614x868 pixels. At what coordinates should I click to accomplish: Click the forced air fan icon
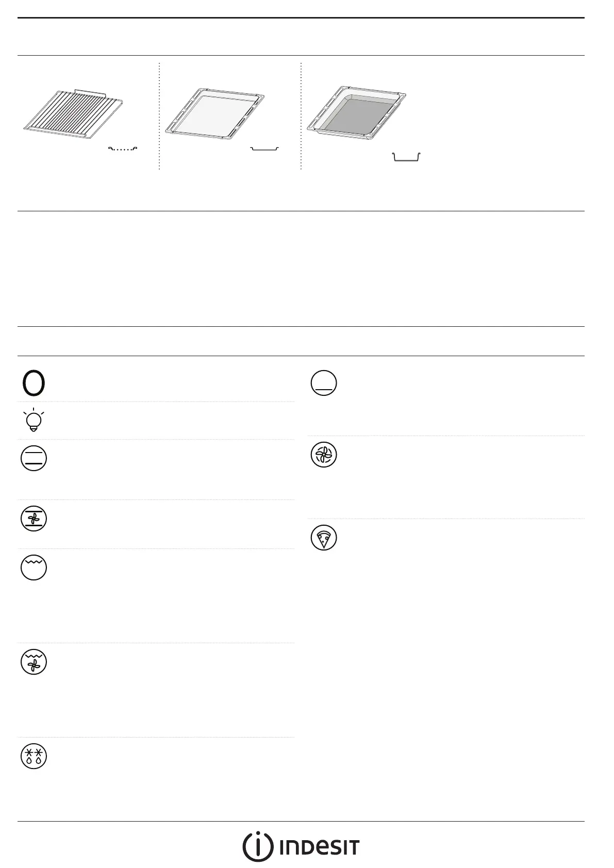[x=324, y=455]
